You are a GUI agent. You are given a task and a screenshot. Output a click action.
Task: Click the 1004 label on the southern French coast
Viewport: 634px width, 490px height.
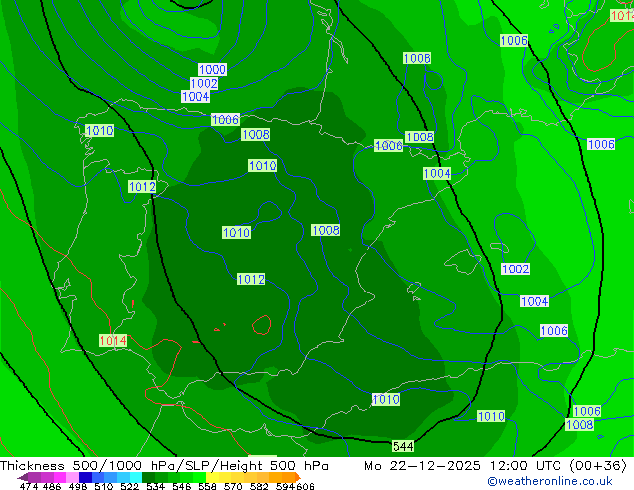pyautogui.click(x=437, y=173)
